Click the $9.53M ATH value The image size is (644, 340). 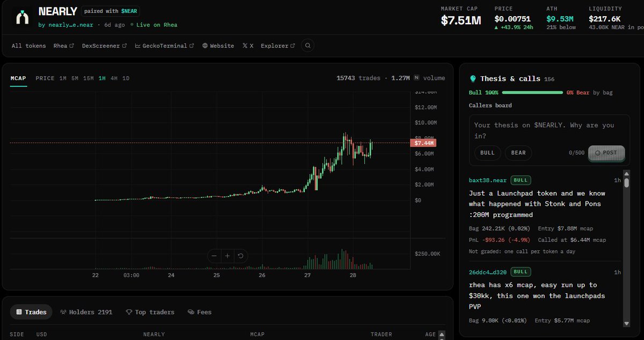(x=561, y=18)
